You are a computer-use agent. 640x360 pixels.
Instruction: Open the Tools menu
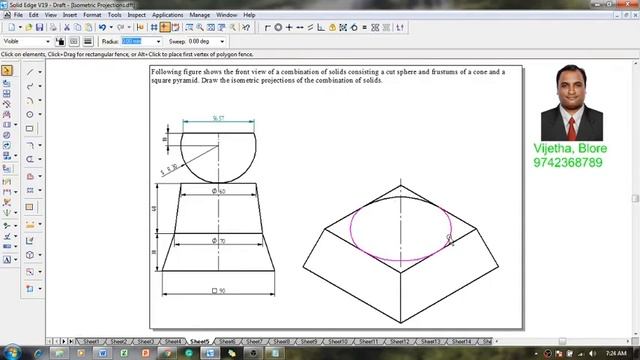coord(115,15)
